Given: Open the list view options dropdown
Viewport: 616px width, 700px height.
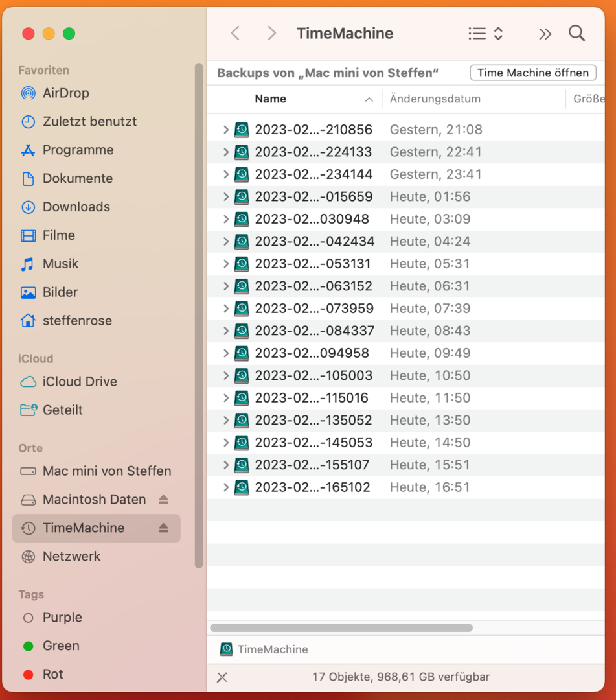Looking at the screenshot, I should coord(486,34).
